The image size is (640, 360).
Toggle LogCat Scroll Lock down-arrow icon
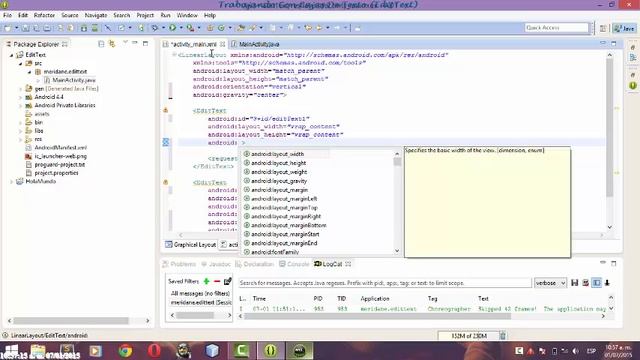pos(607,283)
